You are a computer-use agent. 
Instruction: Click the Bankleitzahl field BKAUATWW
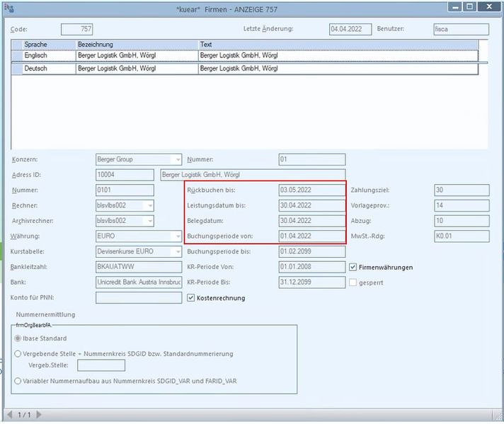pyautogui.click(x=139, y=267)
